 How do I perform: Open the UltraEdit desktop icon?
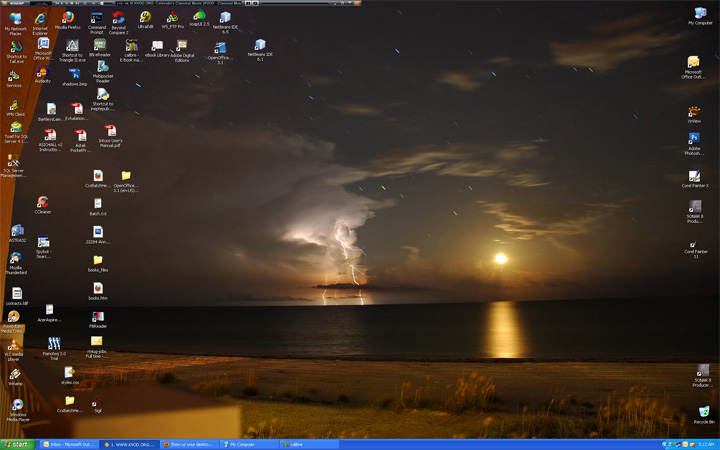click(x=145, y=17)
